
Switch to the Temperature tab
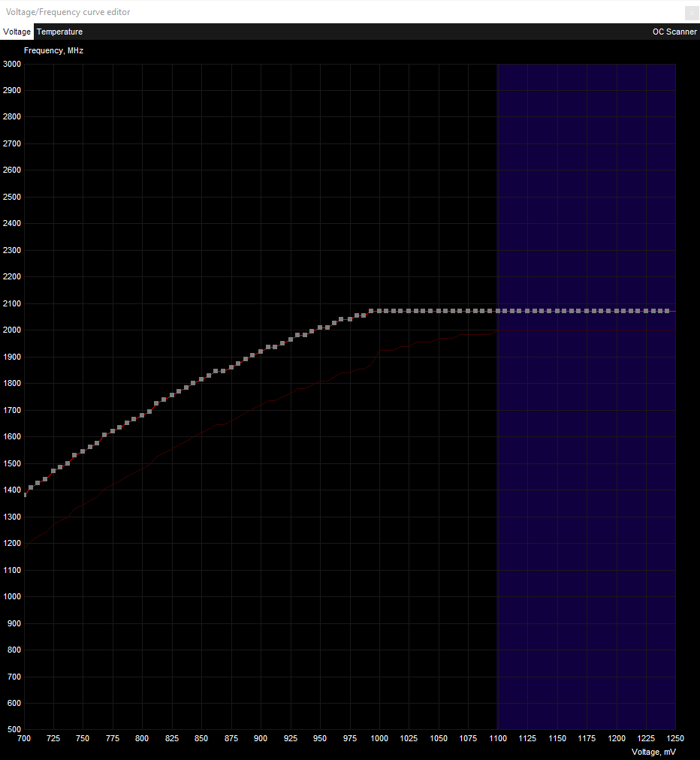click(x=59, y=32)
